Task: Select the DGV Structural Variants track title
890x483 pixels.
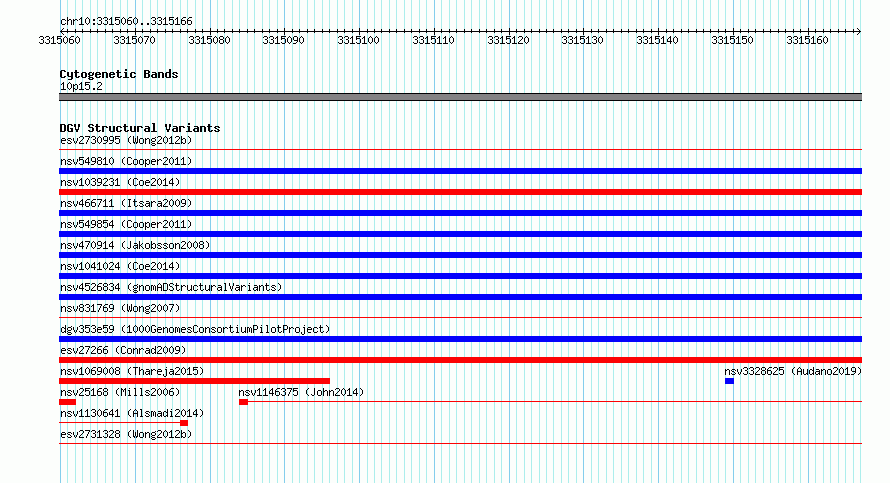Action: click(x=140, y=128)
